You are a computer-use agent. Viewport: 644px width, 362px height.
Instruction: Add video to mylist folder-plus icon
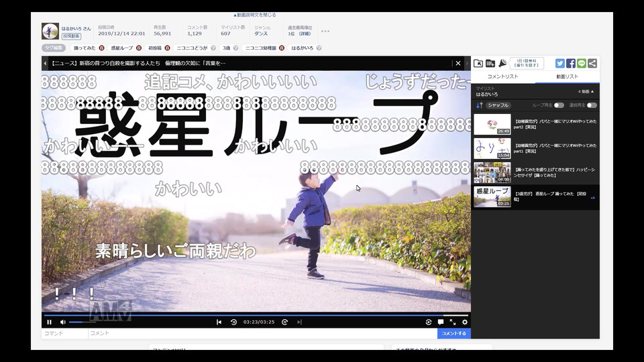pos(490,63)
